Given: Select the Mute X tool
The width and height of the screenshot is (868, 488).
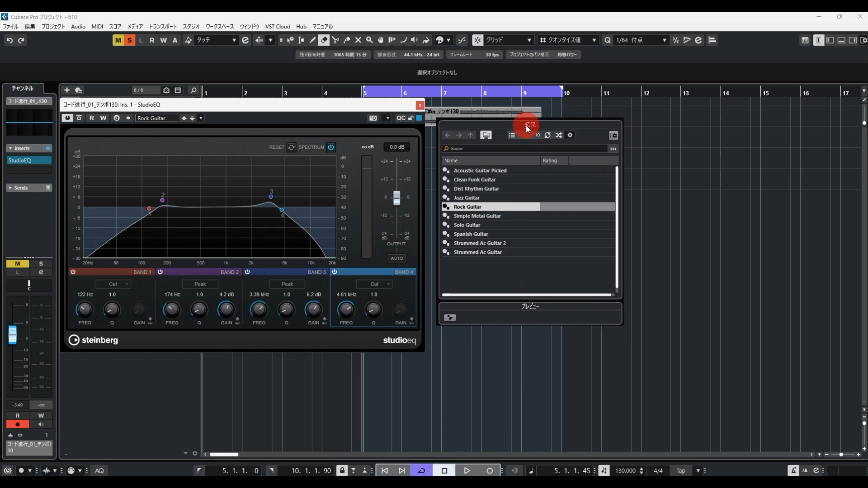Looking at the screenshot, I should tap(358, 40).
